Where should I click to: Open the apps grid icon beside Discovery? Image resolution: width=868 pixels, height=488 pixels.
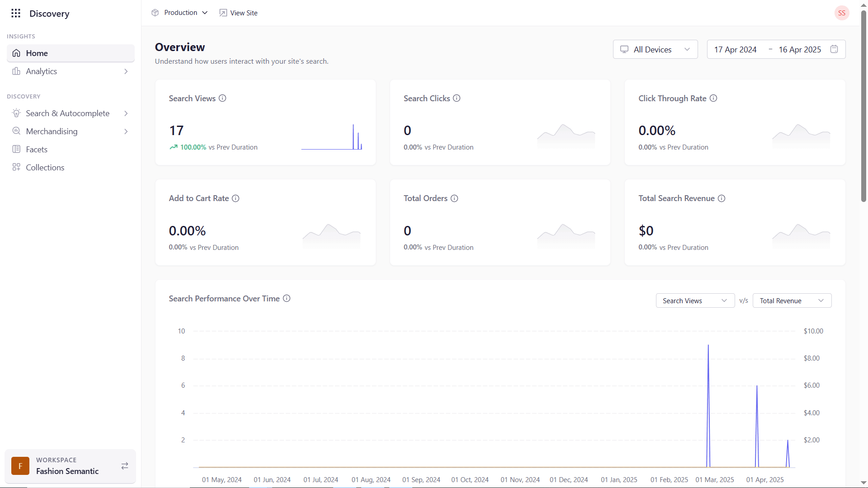click(x=16, y=13)
